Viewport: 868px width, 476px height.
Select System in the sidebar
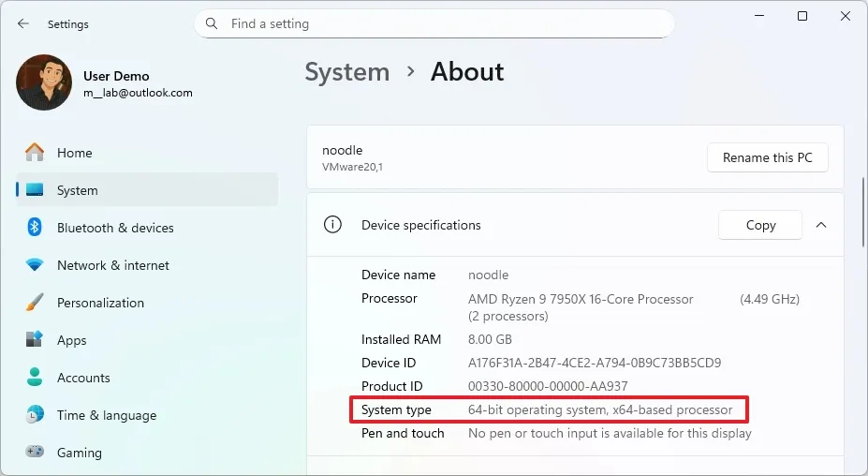(147, 190)
